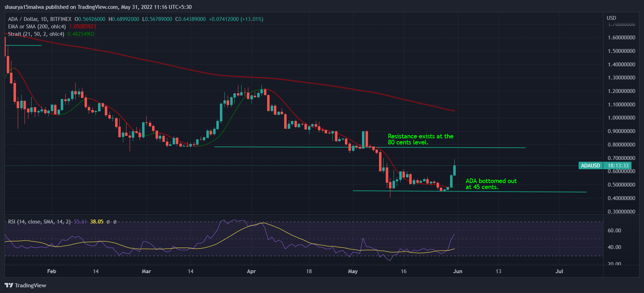The image size is (644, 293).
Task: Click the TradingView wordmark text
Action: click(31, 285)
